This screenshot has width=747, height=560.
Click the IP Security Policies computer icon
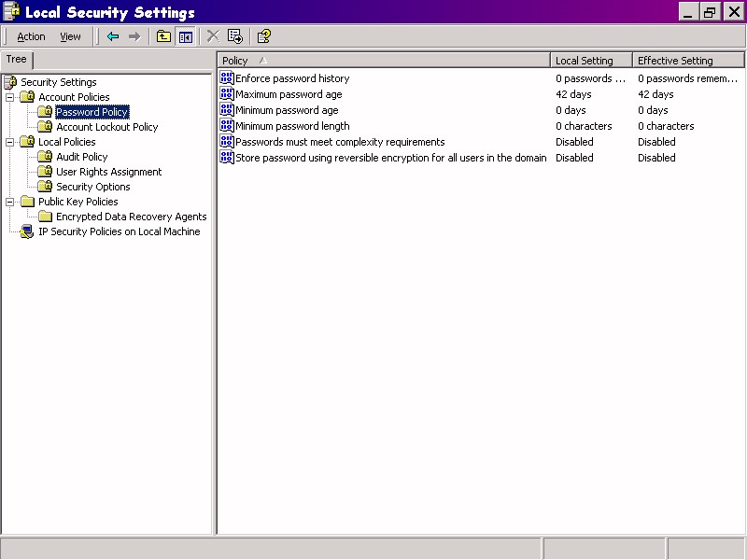(x=27, y=231)
